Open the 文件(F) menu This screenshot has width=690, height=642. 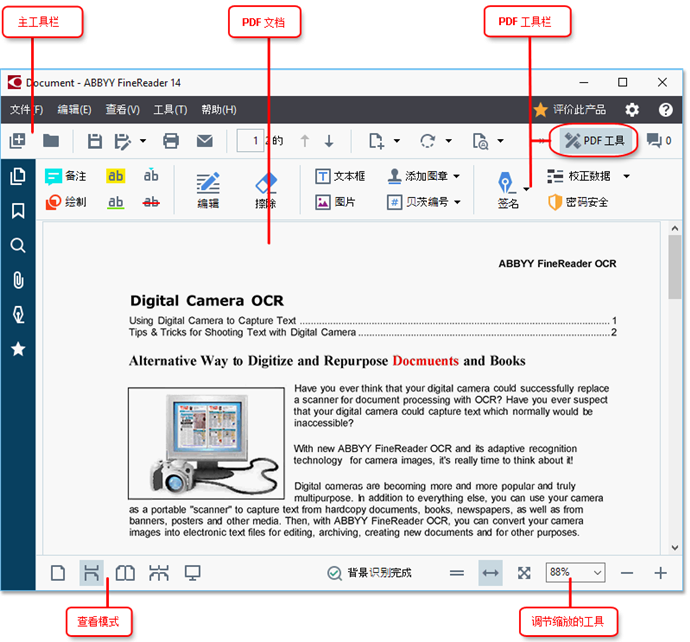coord(27,110)
